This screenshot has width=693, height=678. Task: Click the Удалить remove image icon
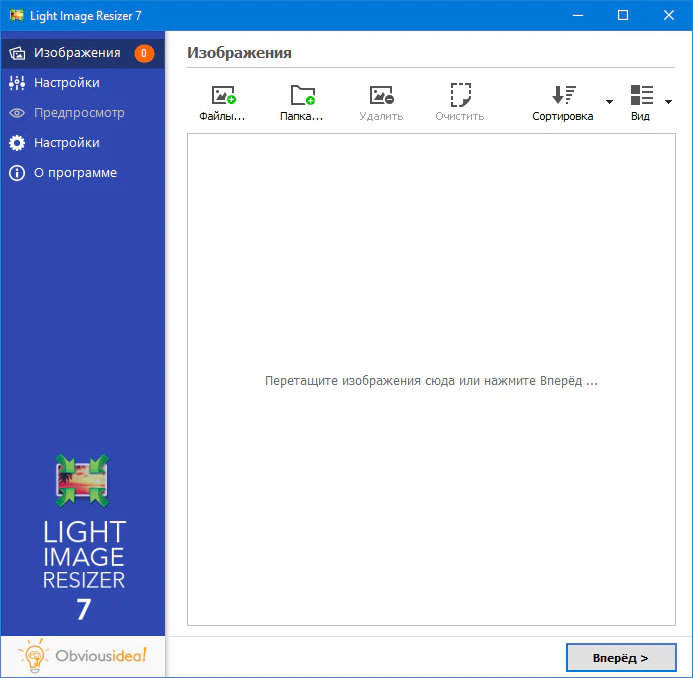coord(381,97)
